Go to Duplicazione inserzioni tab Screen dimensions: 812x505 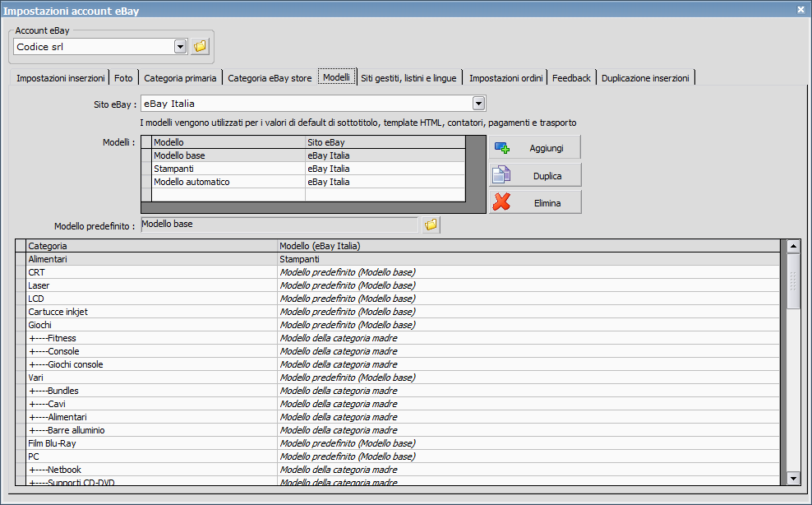645,78
